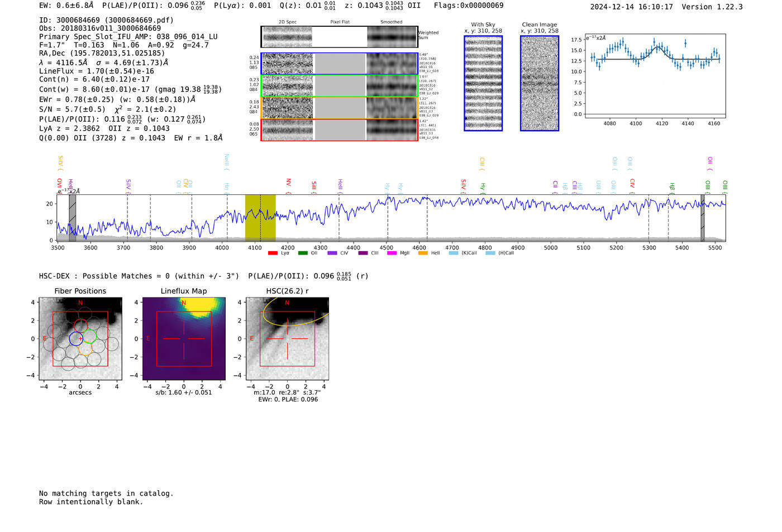Click the CIV legend swatch
Viewport: 782px width, 532px height.
pos(332,253)
